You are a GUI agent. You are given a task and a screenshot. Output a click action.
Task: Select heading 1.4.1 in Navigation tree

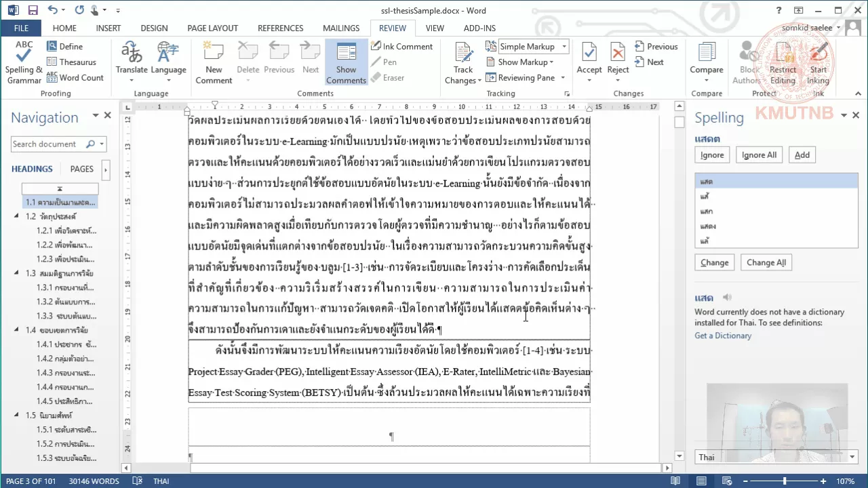pos(66,344)
